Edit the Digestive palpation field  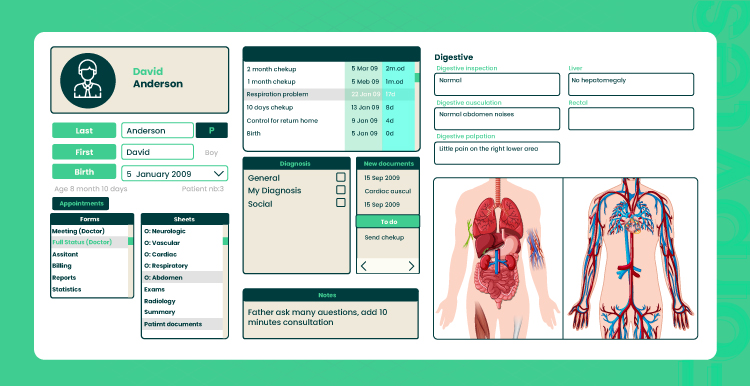(x=497, y=153)
